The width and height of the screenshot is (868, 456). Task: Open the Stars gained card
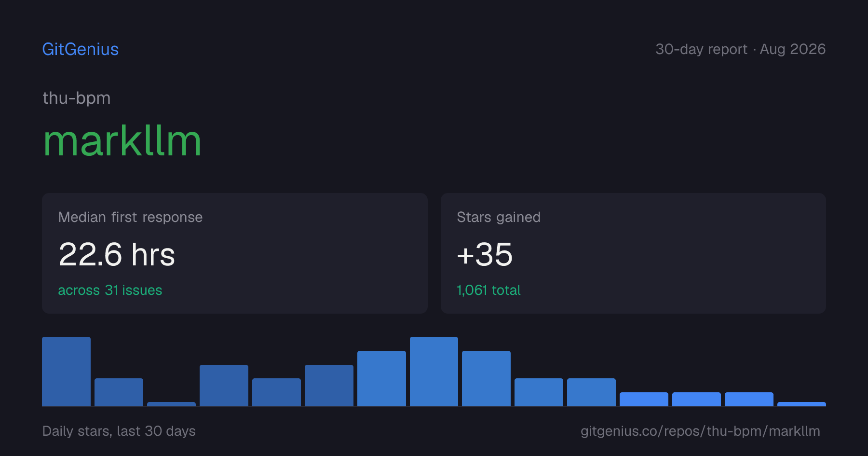[633, 253]
